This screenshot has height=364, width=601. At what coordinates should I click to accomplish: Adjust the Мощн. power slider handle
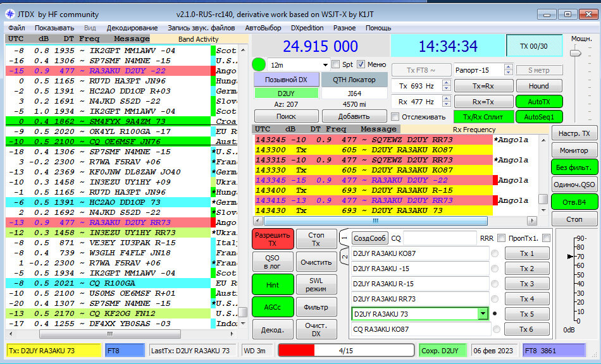(575, 53)
